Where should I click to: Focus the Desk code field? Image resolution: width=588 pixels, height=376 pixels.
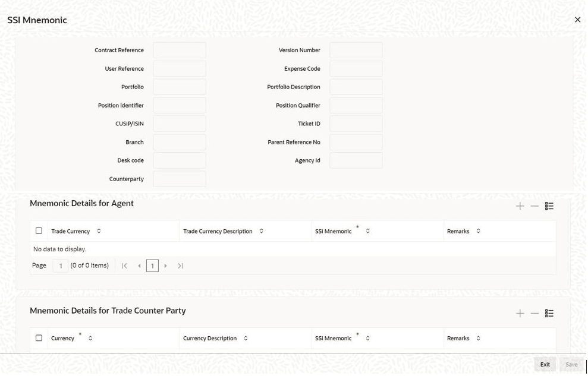click(x=179, y=160)
